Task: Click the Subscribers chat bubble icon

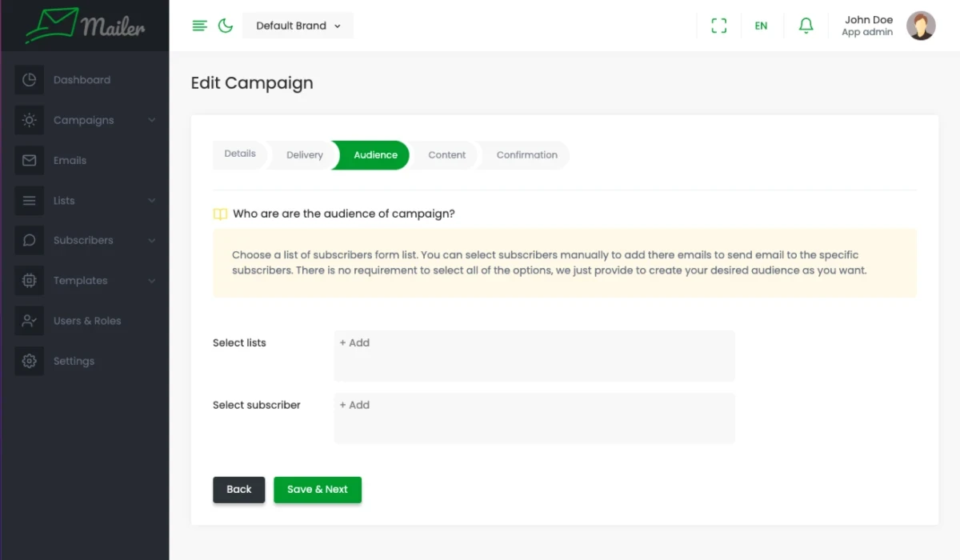Action: click(x=30, y=240)
